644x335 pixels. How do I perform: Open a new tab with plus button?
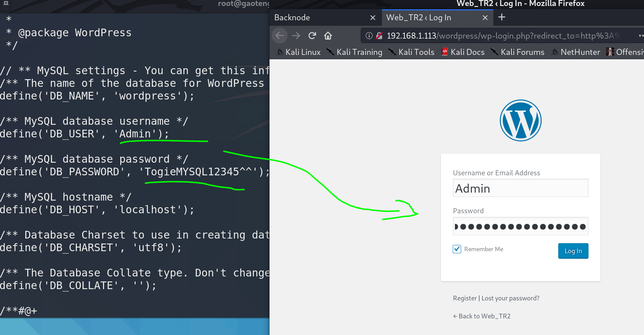click(502, 17)
